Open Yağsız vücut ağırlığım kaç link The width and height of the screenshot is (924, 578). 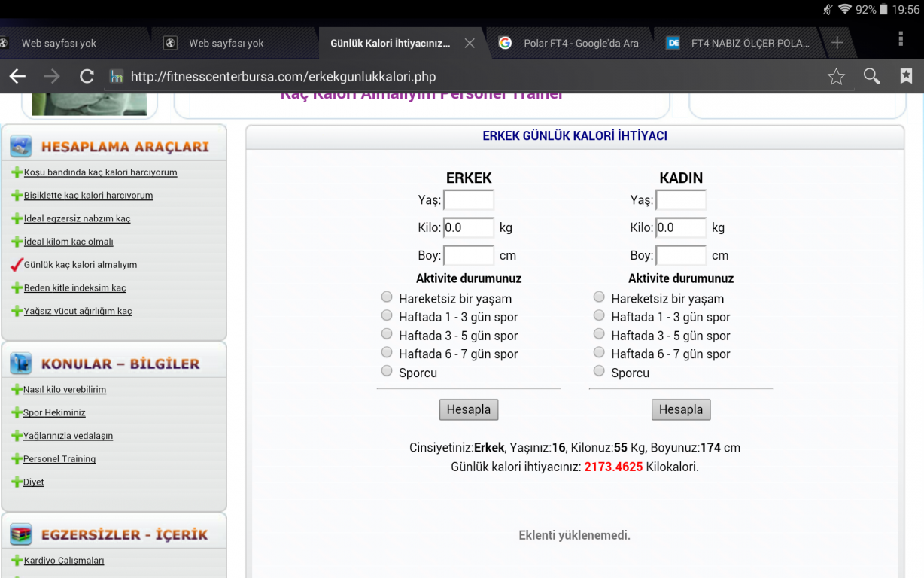78,312
